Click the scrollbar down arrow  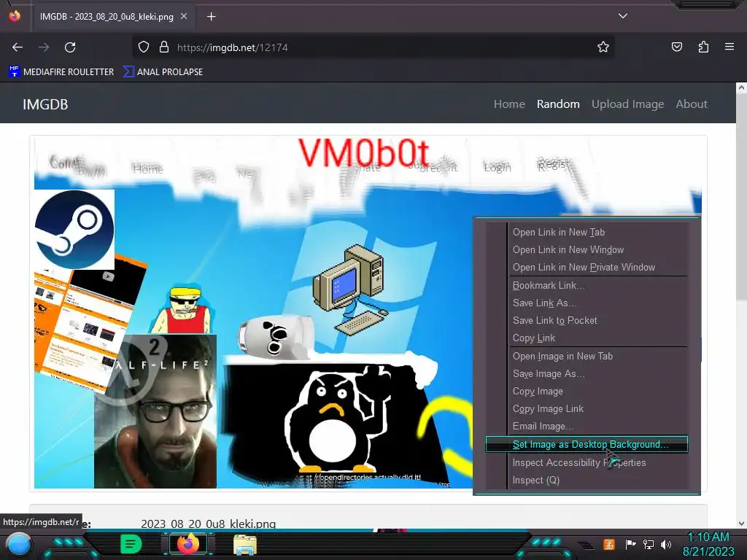point(741,524)
